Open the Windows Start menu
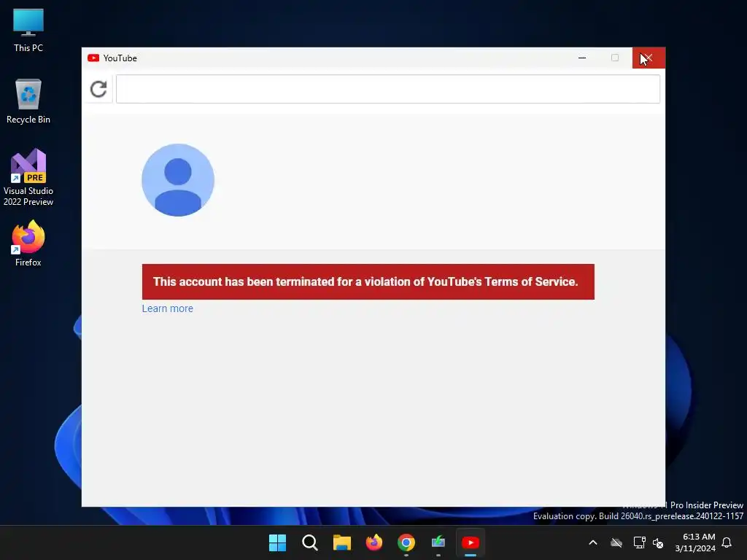 (277, 542)
